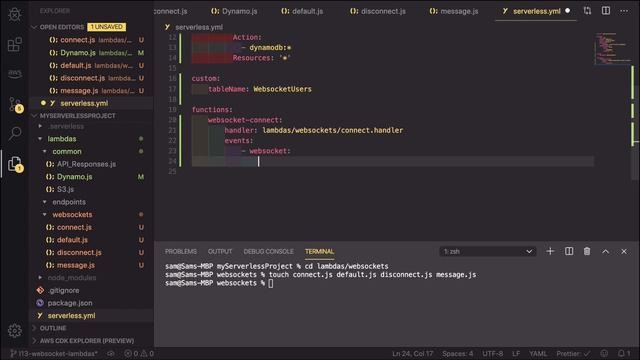Maximize the panel with up chevron
Image resolution: width=640 pixels, height=360 pixels.
(x=606, y=251)
